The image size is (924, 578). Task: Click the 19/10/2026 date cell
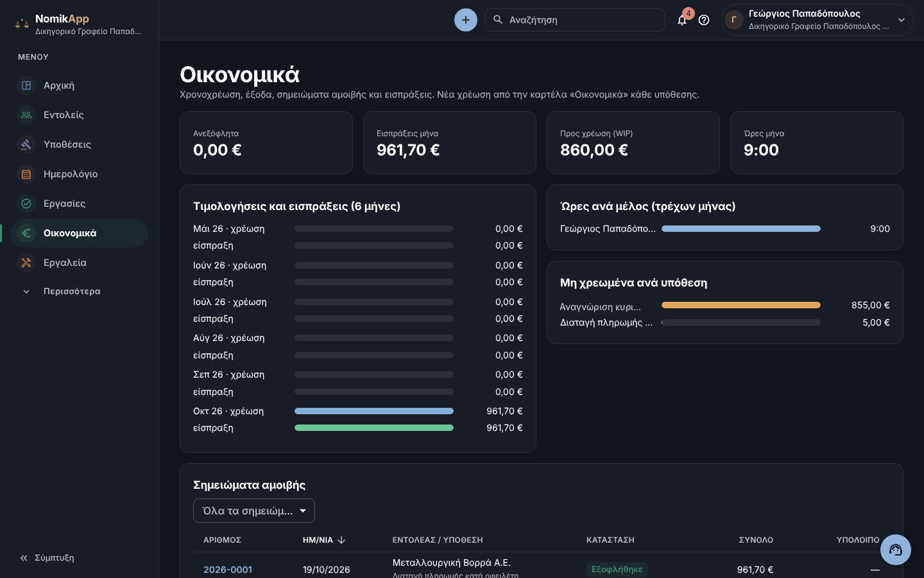coord(327,570)
